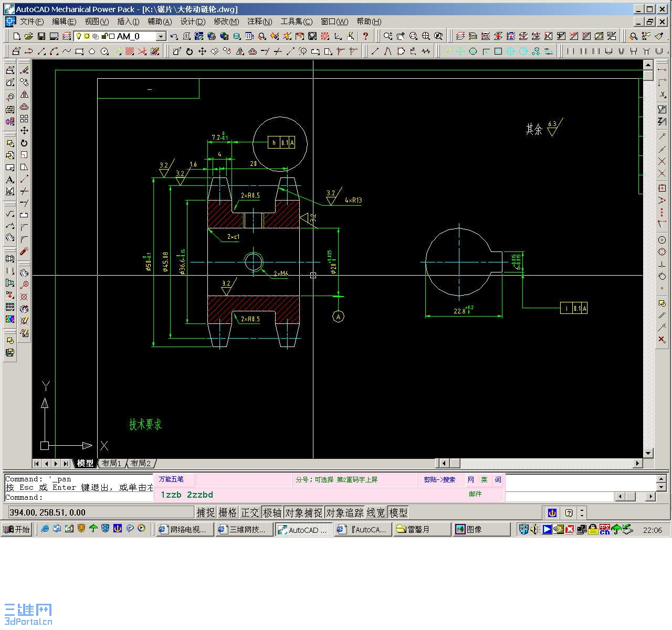This screenshot has height=630, width=672.
Task: Click the offset tool in left toolbar
Action: (24, 107)
